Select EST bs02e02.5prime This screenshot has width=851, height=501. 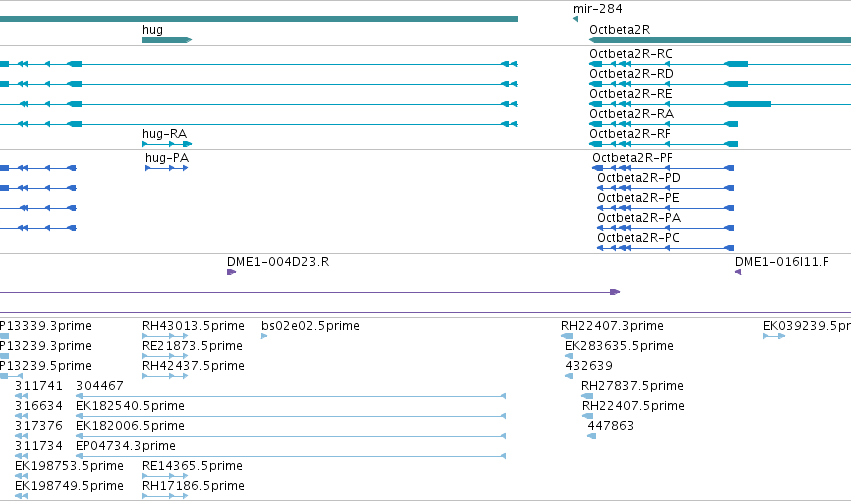pyautogui.click(x=310, y=326)
